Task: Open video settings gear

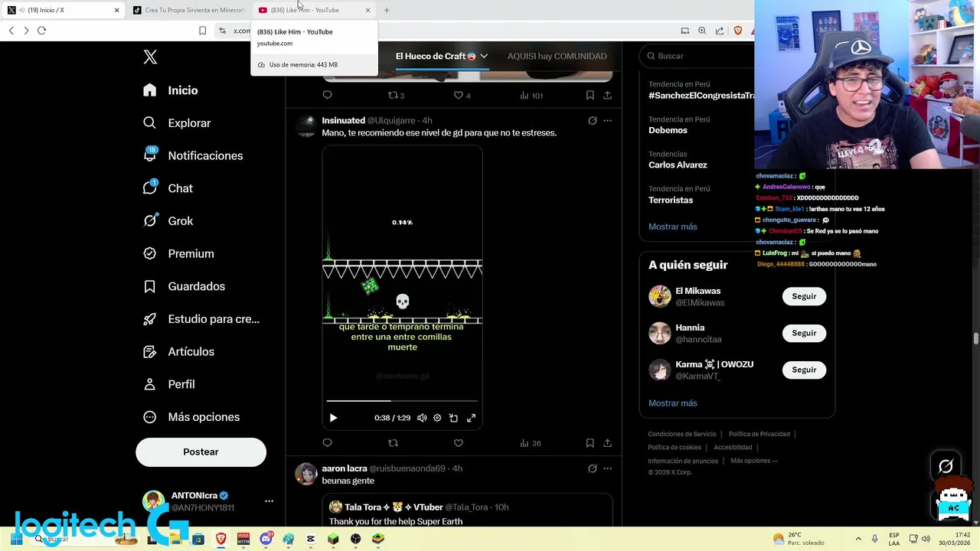Action: pos(437,418)
